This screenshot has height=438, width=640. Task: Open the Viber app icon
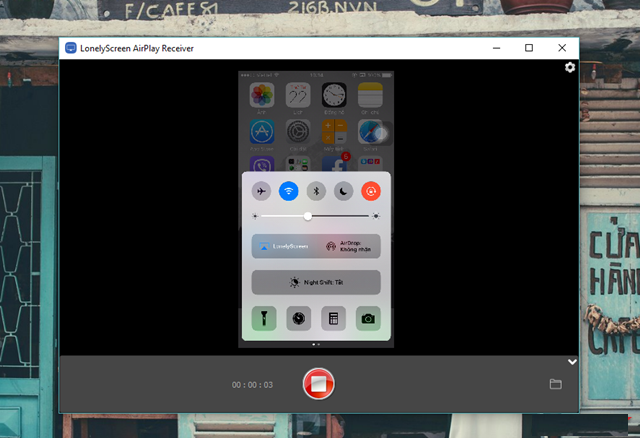point(262,164)
